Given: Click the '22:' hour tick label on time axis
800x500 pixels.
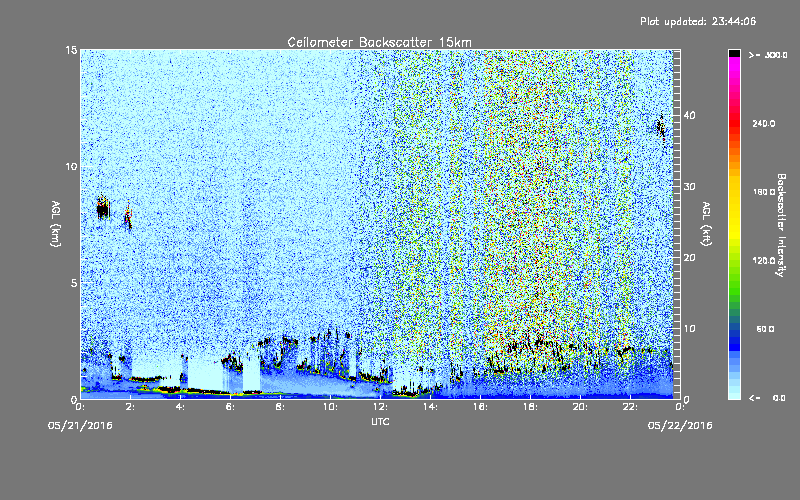Looking at the screenshot, I should 630,407.
